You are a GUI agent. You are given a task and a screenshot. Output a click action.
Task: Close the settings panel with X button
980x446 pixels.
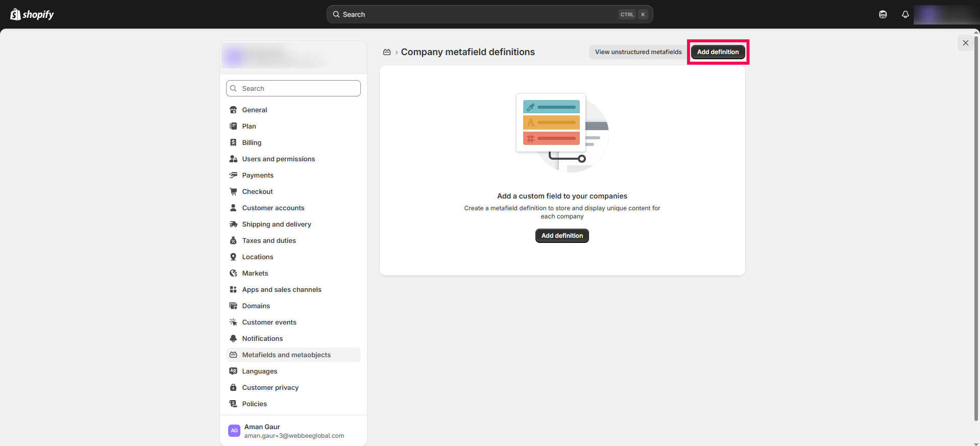pyautogui.click(x=965, y=43)
